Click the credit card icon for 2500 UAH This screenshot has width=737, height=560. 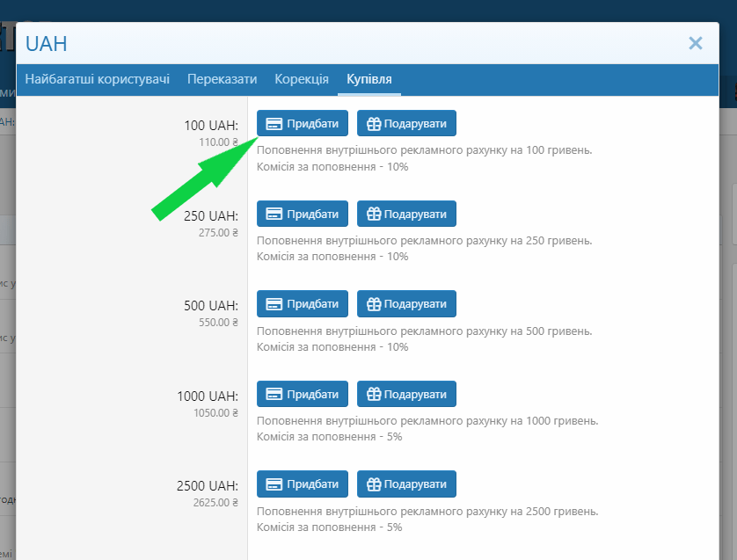(x=274, y=484)
